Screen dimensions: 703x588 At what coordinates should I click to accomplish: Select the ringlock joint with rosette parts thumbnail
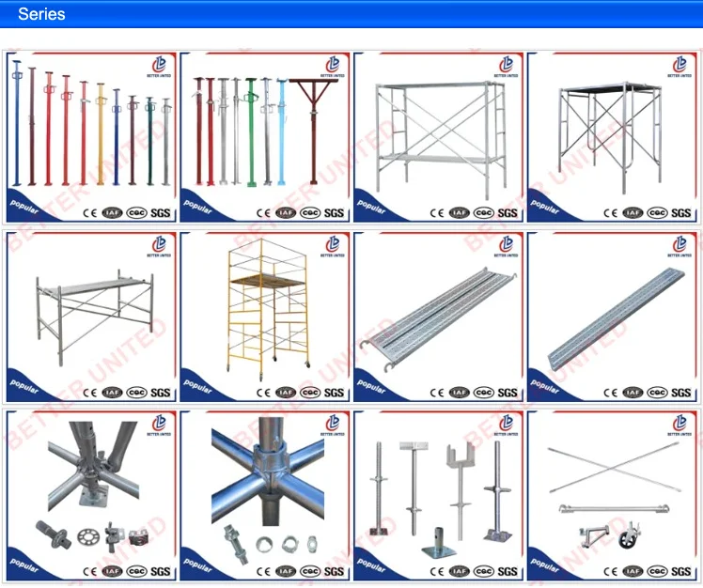point(91,496)
